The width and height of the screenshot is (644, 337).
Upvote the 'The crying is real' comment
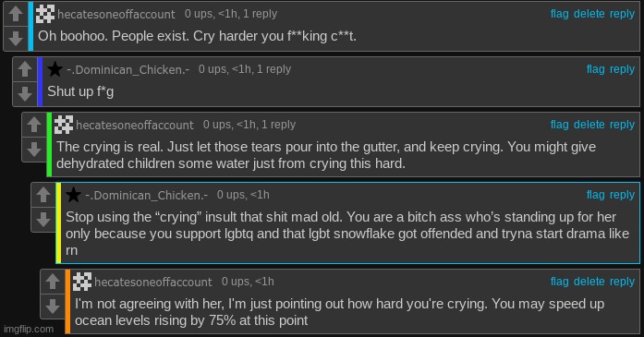[x=34, y=125]
